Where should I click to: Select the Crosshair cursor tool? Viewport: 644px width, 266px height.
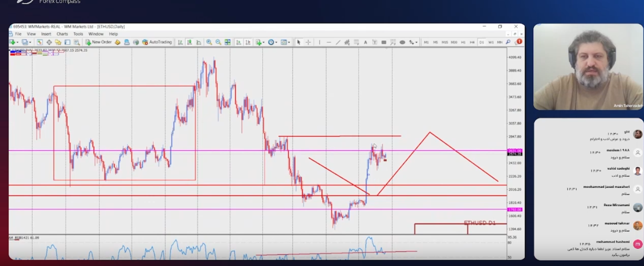pos(308,42)
